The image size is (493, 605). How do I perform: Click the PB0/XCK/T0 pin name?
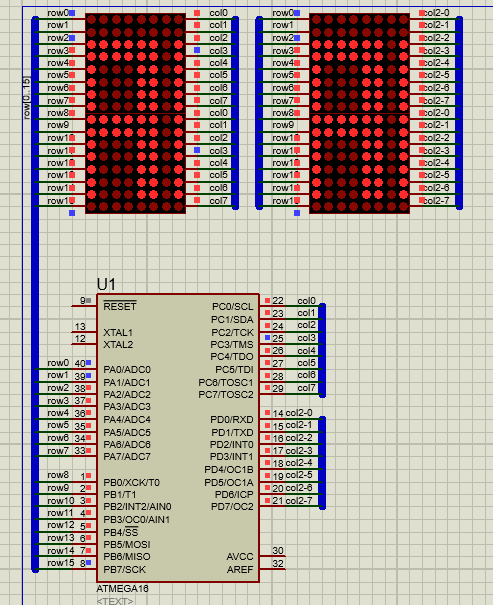coord(132,482)
